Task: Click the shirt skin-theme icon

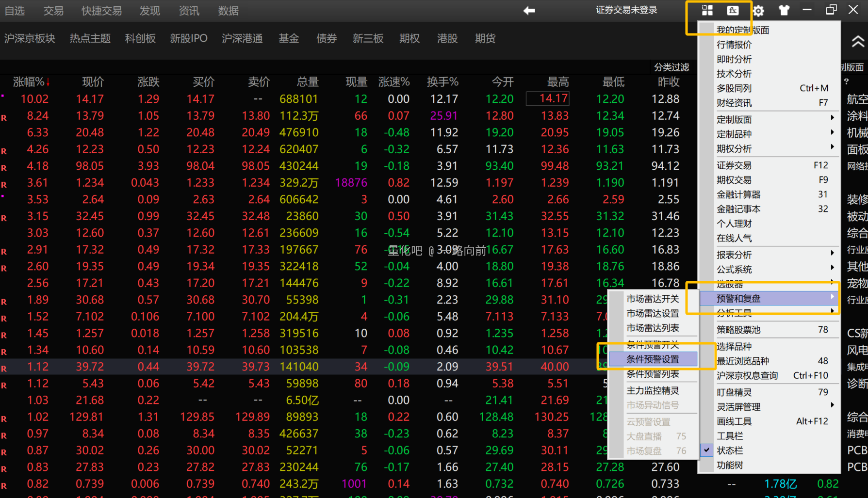Action: (x=784, y=11)
